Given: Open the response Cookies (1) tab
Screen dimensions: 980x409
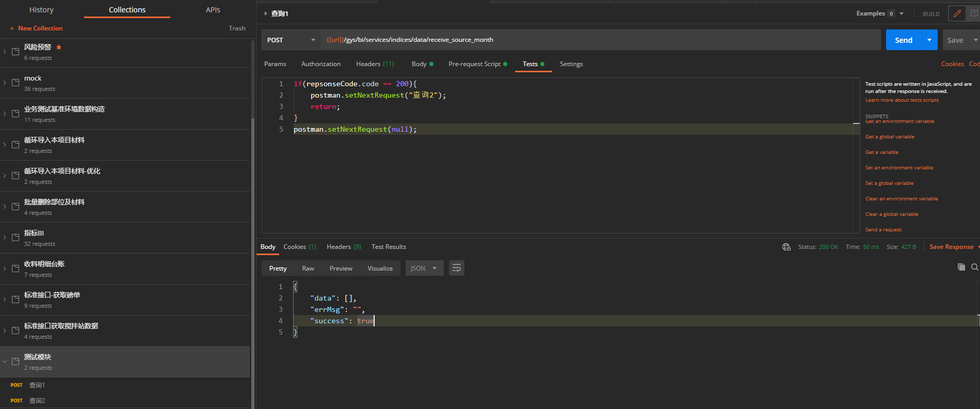Looking at the screenshot, I should pyautogui.click(x=299, y=247).
